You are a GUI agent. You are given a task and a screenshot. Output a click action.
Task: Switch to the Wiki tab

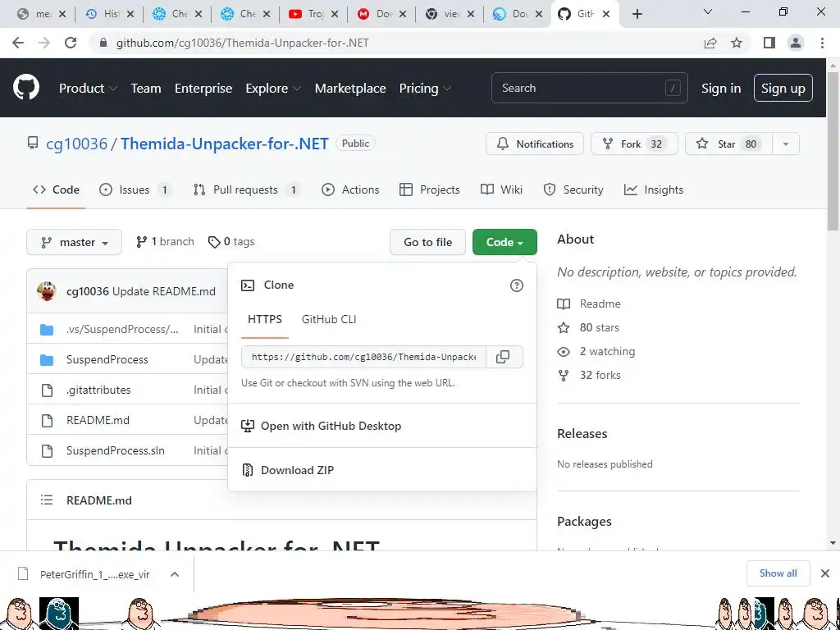(x=501, y=189)
